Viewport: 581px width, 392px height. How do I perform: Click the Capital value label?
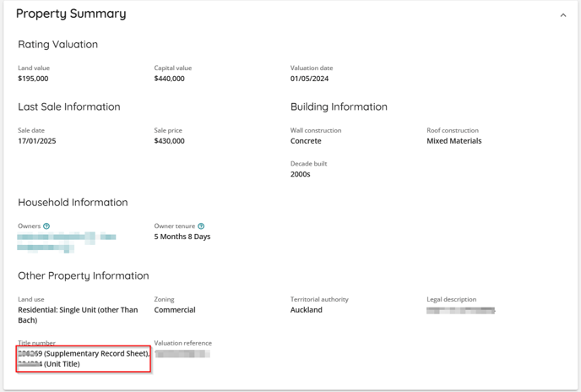pyautogui.click(x=172, y=68)
